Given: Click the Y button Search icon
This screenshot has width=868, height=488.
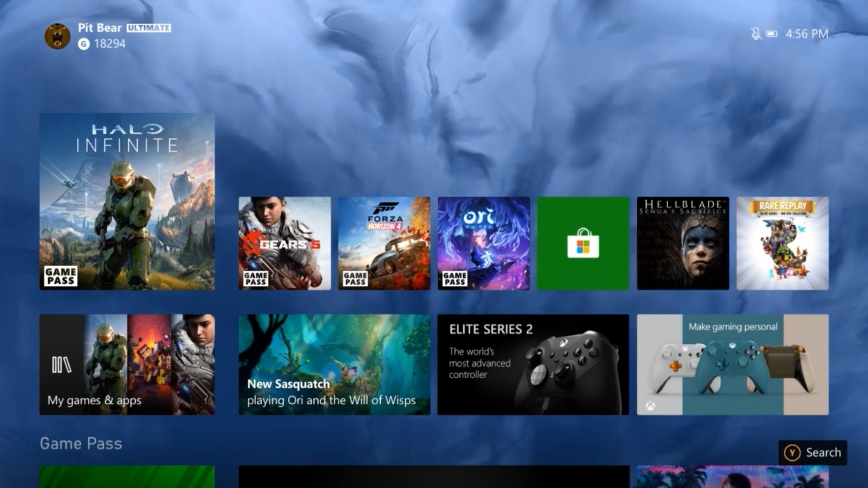Looking at the screenshot, I should pyautogui.click(x=792, y=452).
